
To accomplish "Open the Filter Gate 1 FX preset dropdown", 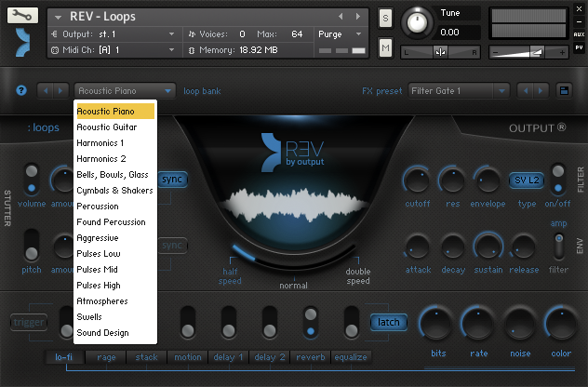I will pos(459,91).
